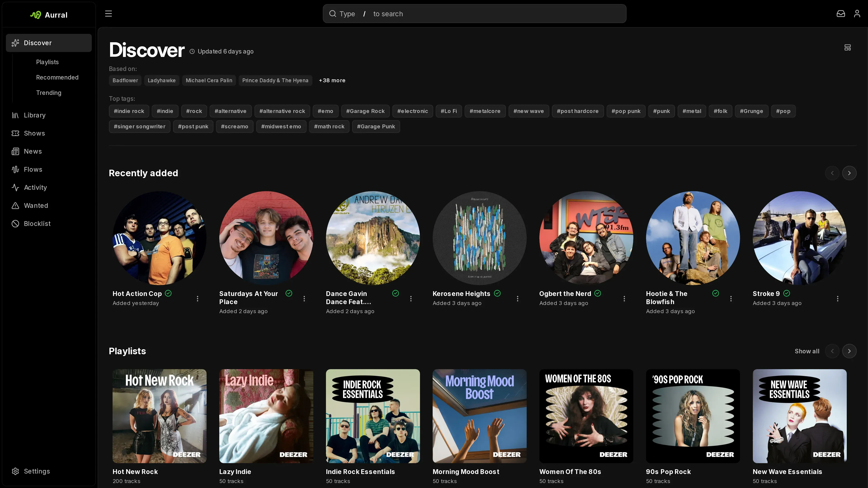Open more options for Dance Gavin Dance
Viewport: 868px width, 488px height.
tap(411, 298)
